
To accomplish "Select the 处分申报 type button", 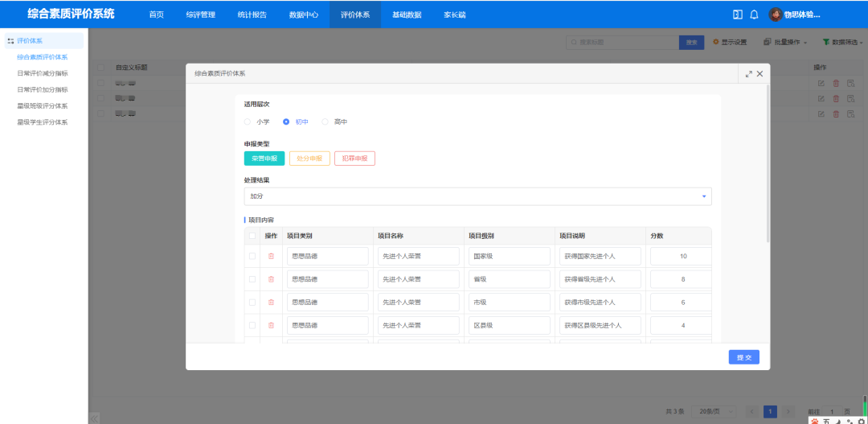I will [x=309, y=158].
